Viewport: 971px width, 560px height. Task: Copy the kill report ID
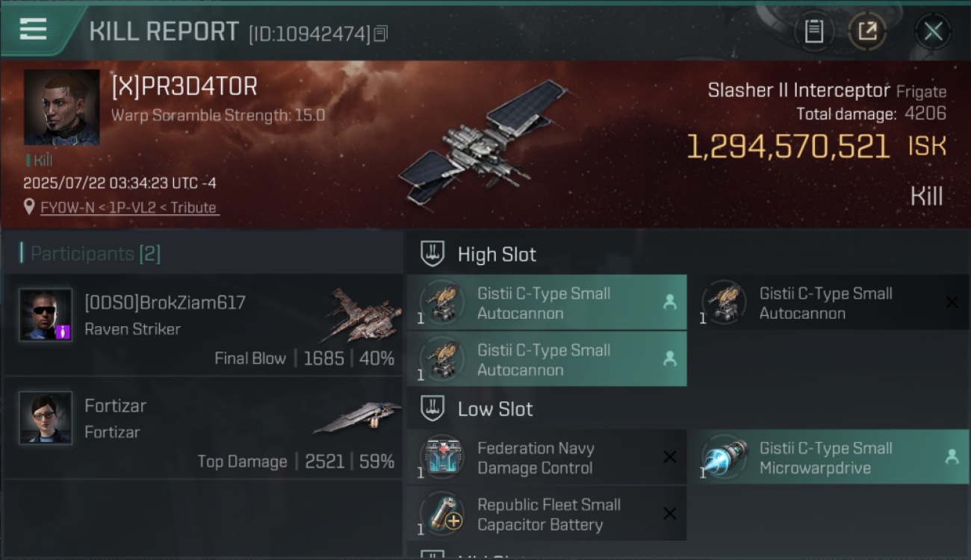[x=380, y=34]
